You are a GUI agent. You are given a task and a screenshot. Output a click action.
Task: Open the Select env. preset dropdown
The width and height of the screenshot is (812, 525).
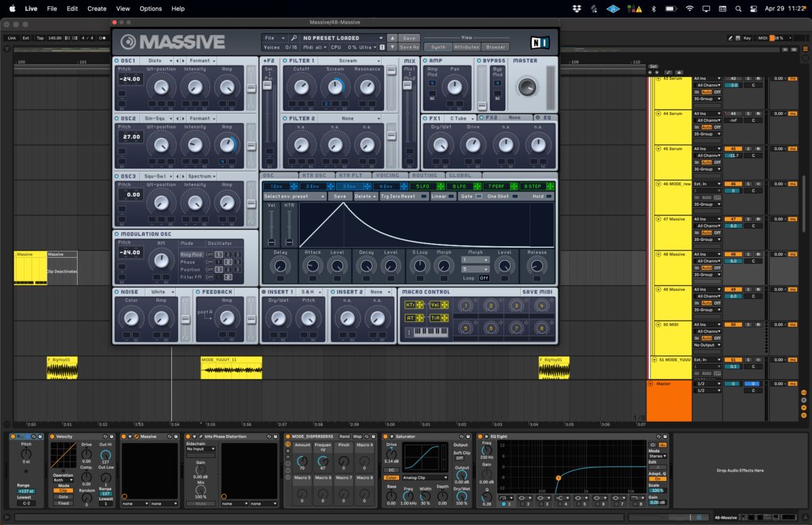[x=294, y=196]
